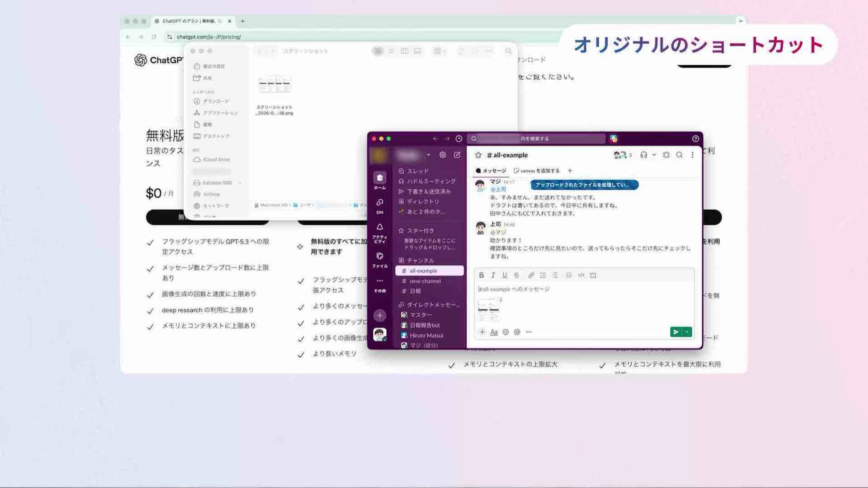Viewport: 868px width, 488px height.
Task: Select the canvas を追加する tab
Action: (x=536, y=170)
